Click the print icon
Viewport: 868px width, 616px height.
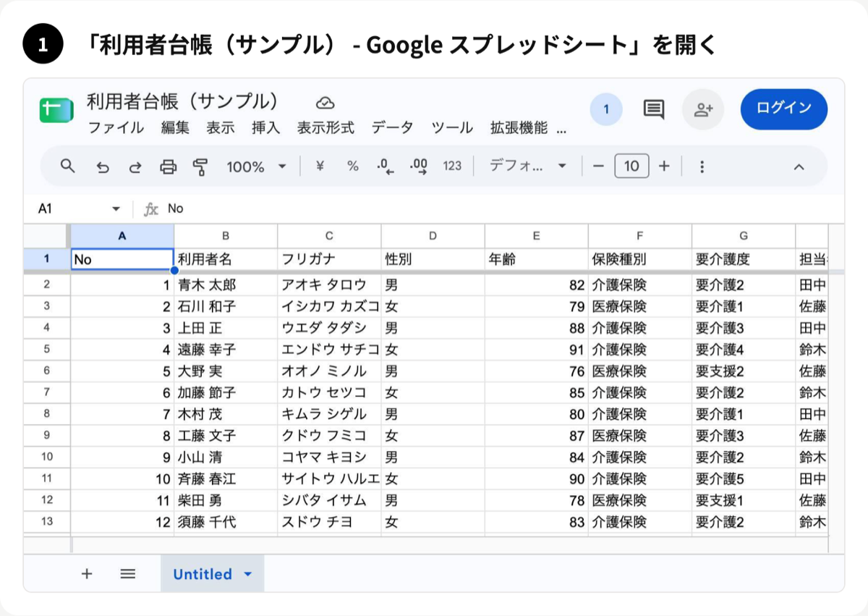pyautogui.click(x=168, y=167)
